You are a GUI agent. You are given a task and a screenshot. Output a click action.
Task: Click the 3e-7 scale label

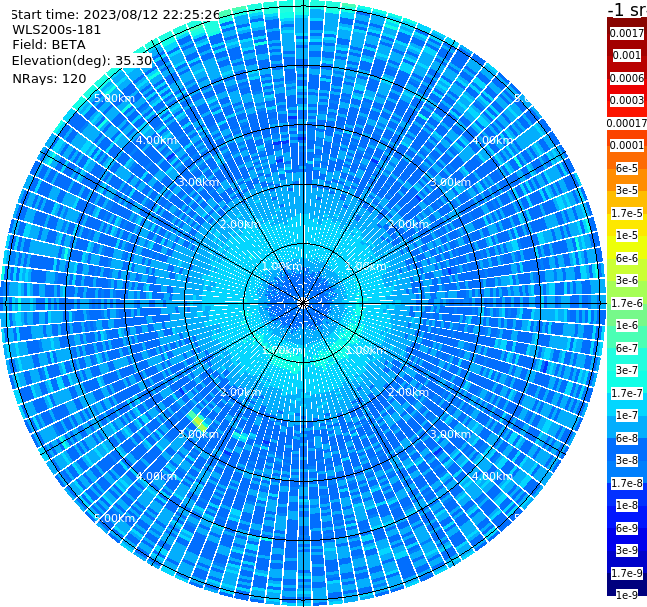coord(627,370)
